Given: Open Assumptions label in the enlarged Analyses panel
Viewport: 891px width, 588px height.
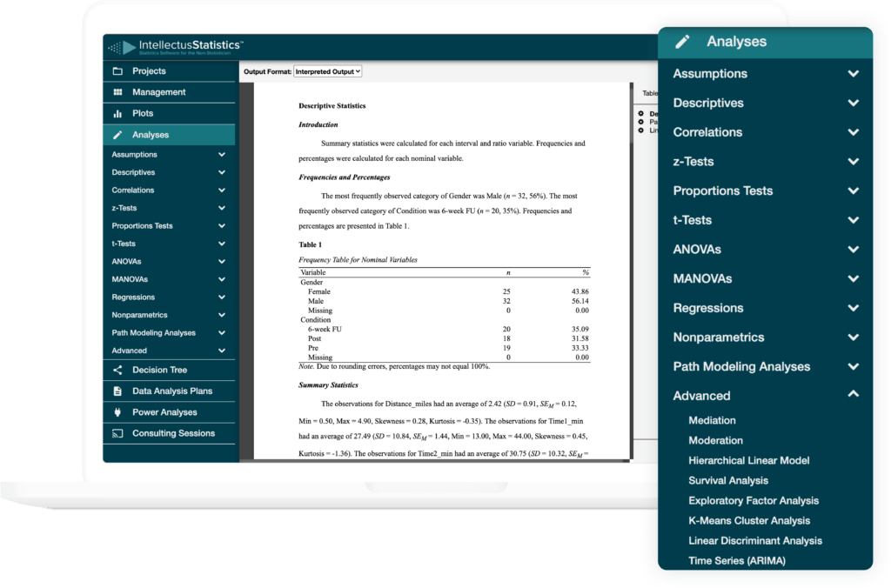Looking at the screenshot, I should pos(710,74).
